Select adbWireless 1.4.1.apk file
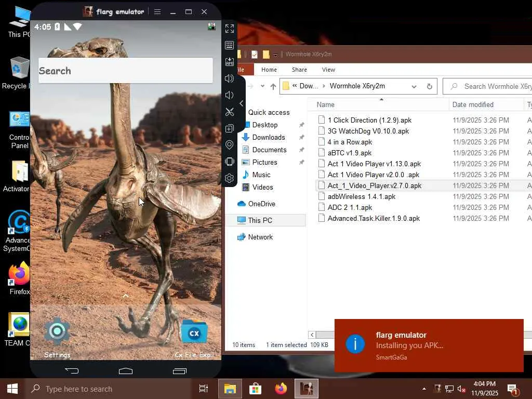This screenshot has height=399, width=532. click(x=362, y=196)
